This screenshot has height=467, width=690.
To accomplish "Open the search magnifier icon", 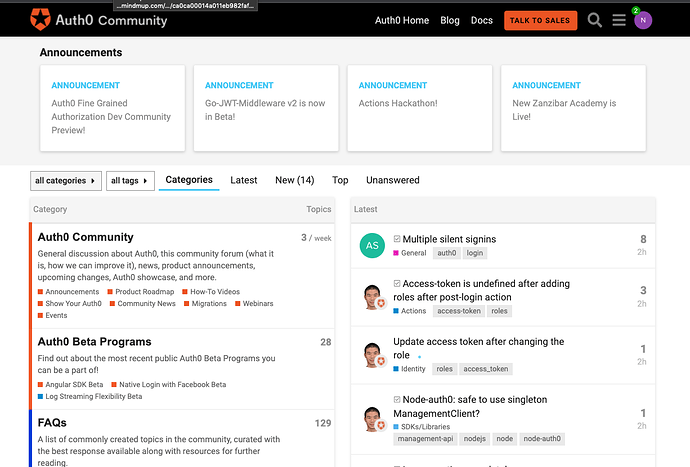I will click(595, 20).
